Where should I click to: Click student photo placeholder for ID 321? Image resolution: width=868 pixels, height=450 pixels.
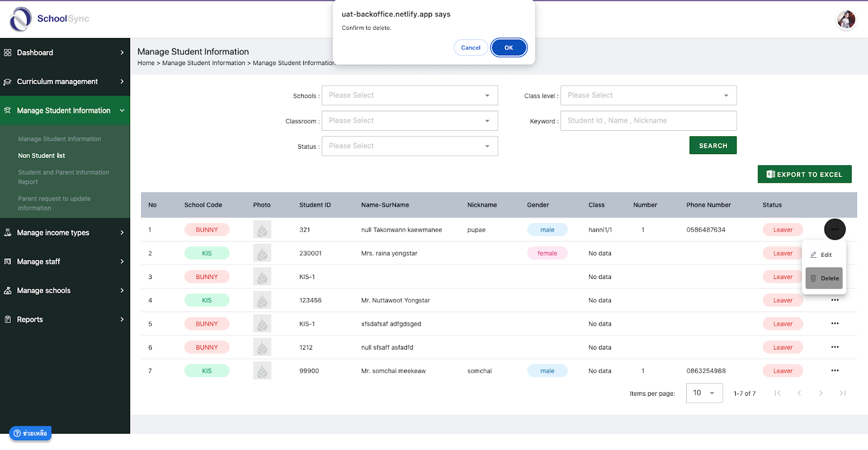(262, 230)
